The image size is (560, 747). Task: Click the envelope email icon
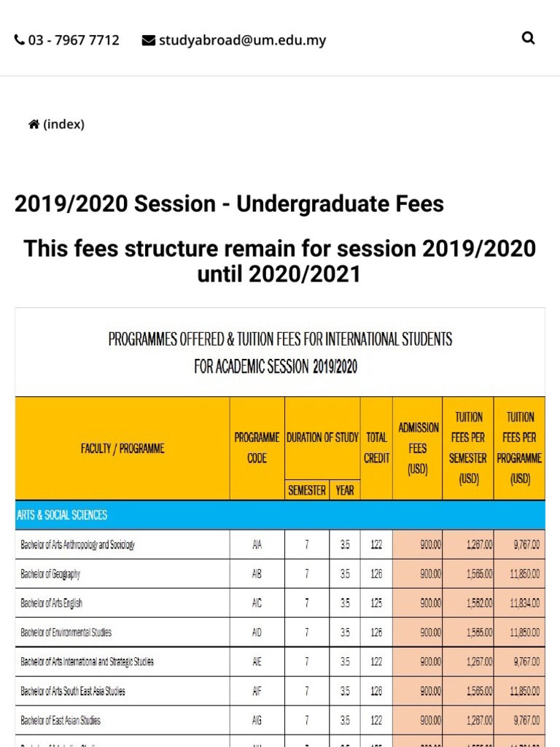pyautogui.click(x=148, y=40)
